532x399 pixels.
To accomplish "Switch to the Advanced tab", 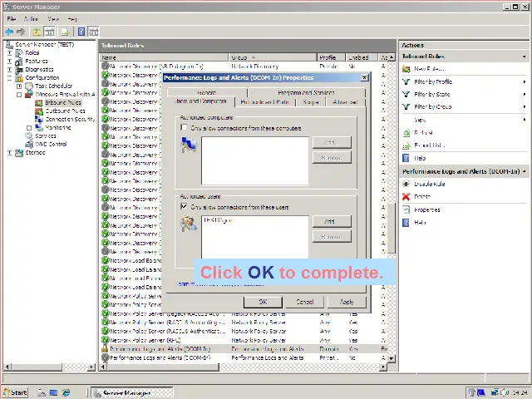I will click(x=346, y=101).
